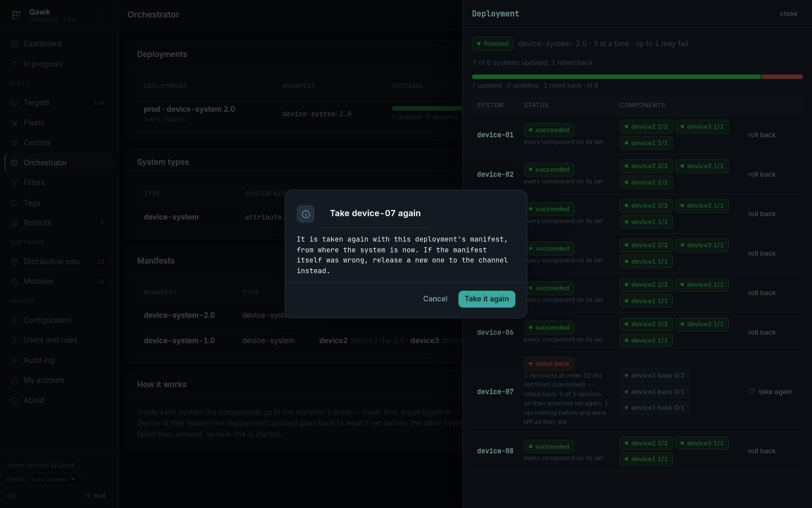Viewport: 812px width, 508px height.
Task: Click the Tags icon
Action: [14, 203]
